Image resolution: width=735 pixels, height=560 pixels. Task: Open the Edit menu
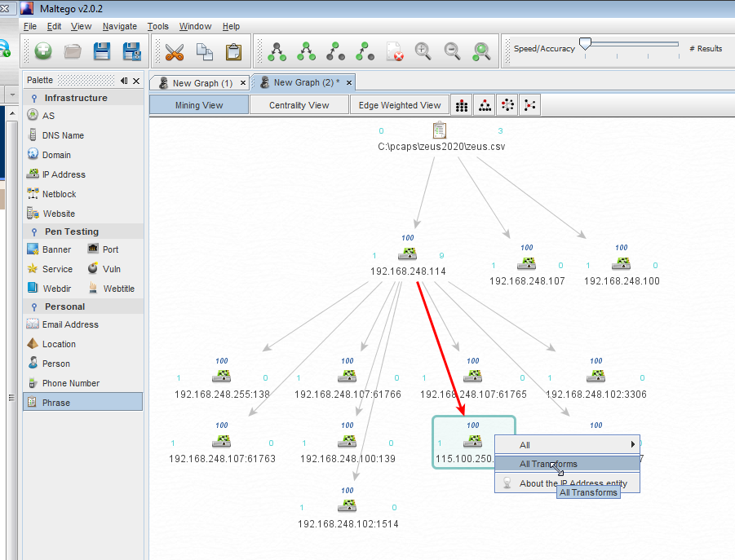[54, 26]
